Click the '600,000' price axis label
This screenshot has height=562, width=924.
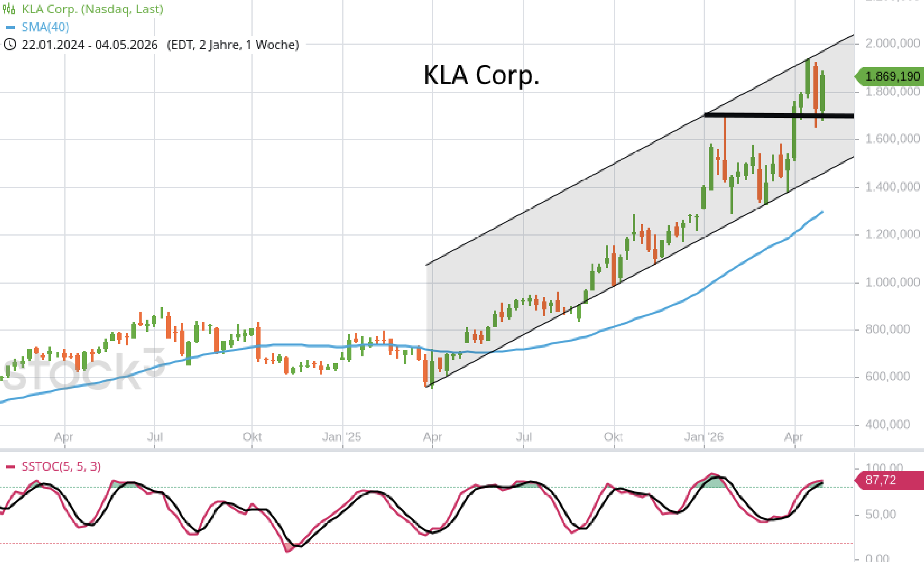[x=888, y=376]
